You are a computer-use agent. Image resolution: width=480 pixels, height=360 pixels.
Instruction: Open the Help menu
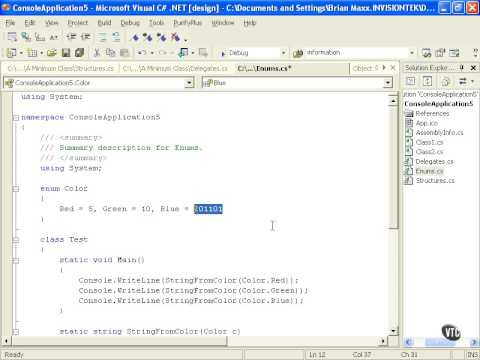pos(250,23)
